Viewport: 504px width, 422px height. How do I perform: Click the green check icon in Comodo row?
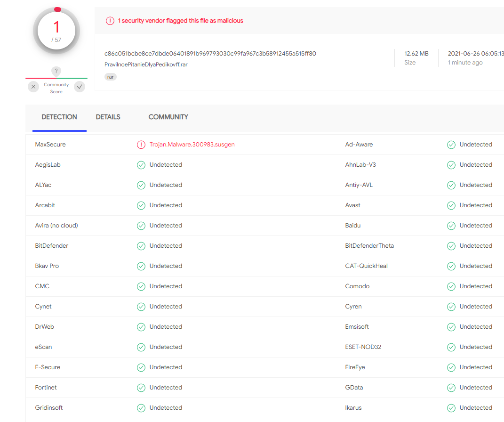pyautogui.click(x=451, y=286)
